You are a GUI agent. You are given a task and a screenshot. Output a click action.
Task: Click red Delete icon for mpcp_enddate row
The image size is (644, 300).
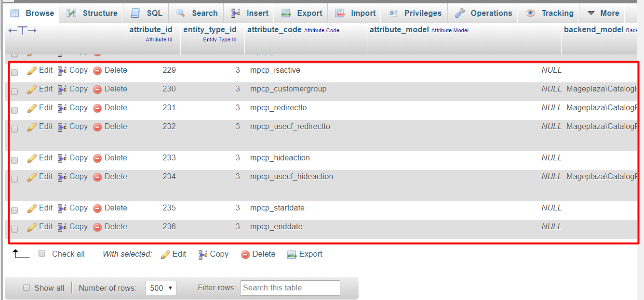[x=97, y=227]
